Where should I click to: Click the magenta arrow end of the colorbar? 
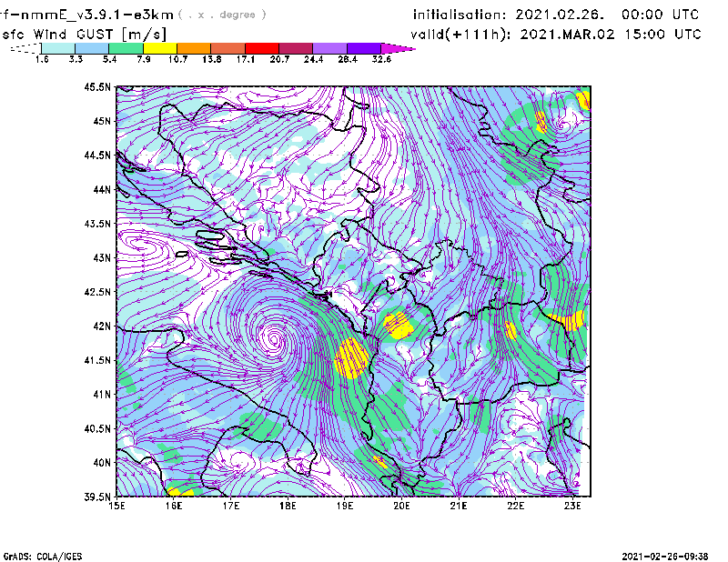[398, 48]
